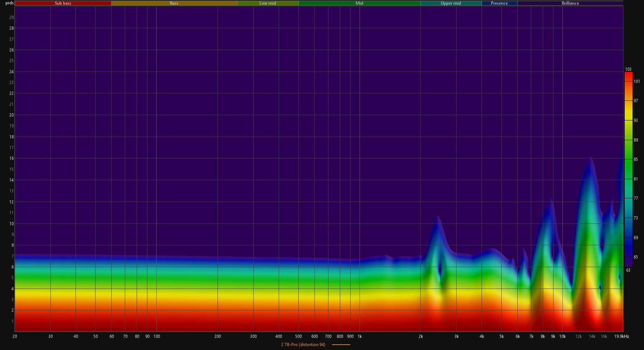Click the 103 maximum on color scale
Screen dimensions: 644x350
(628, 69)
